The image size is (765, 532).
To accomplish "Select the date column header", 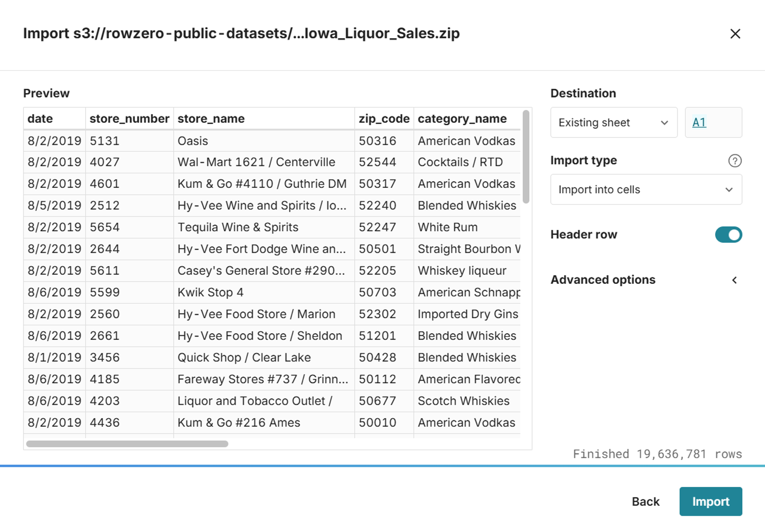I will 55,119.
